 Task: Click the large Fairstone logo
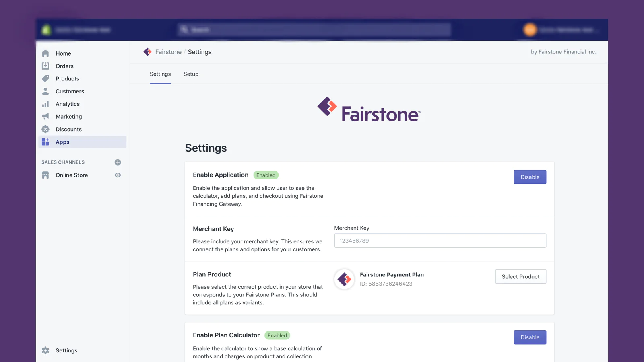point(369,109)
